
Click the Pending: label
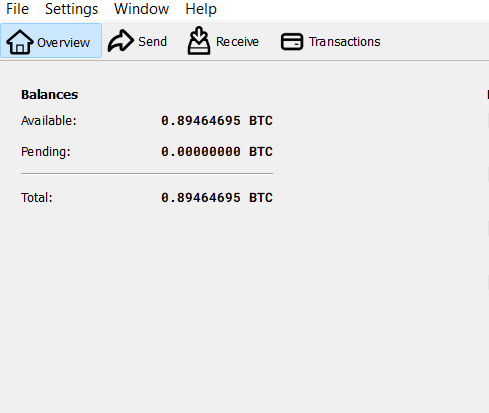pos(46,152)
